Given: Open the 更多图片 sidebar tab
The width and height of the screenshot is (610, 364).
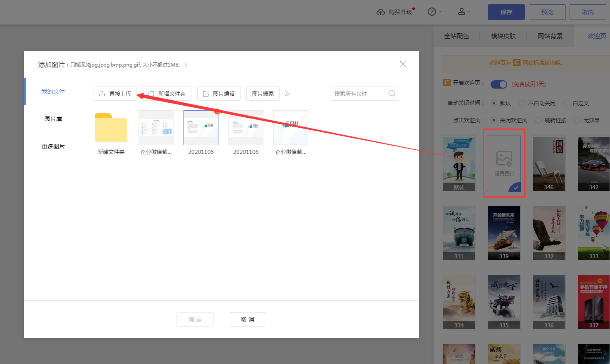Looking at the screenshot, I should coord(53,146).
